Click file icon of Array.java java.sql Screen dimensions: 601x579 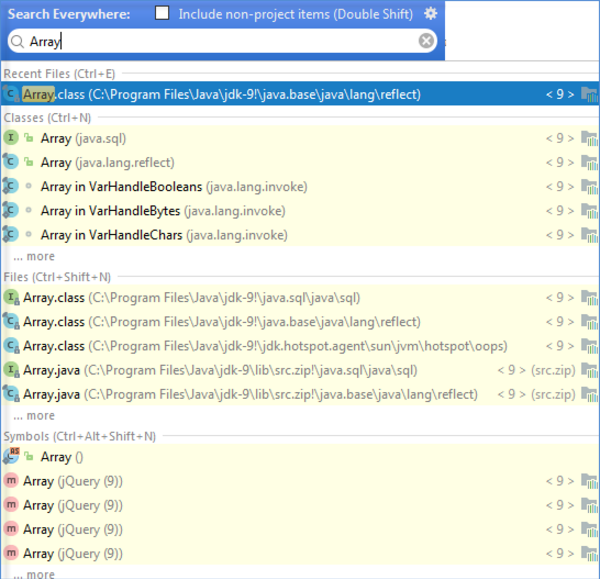click(11, 370)
